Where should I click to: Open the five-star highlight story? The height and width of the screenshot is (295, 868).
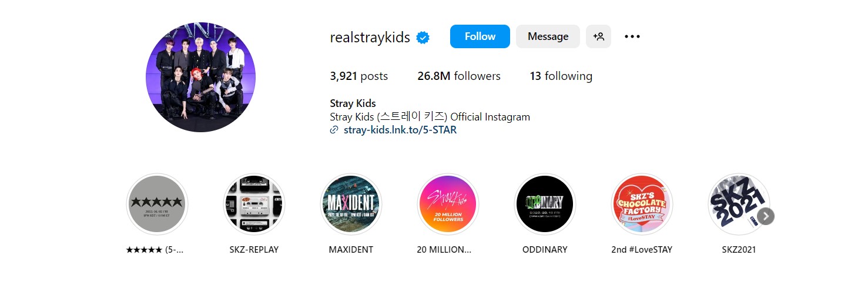tap(157, 204)
